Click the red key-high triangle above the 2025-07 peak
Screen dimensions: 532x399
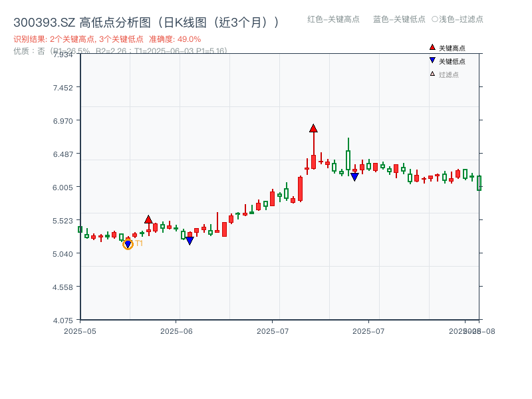[313, 128]
